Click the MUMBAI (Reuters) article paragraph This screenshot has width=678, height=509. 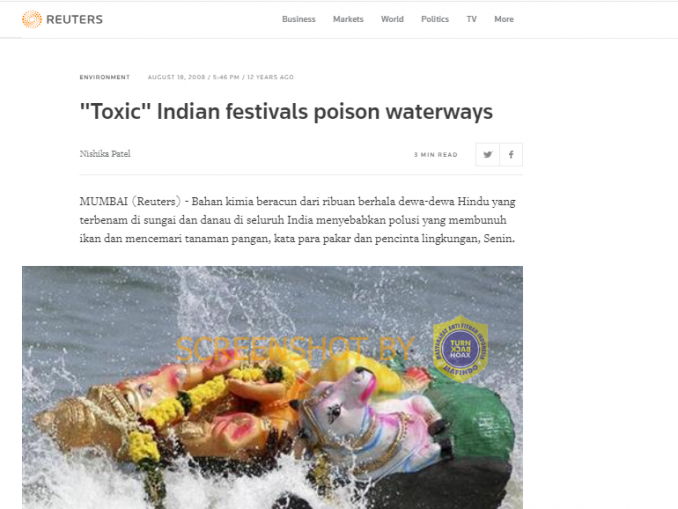coord(297,220)
